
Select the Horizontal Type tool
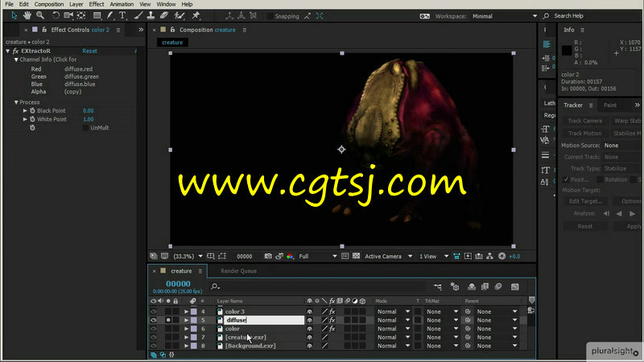coord(122,15)
